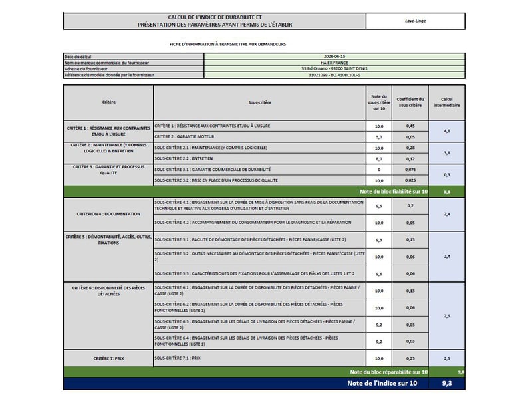Click the "Critère" column header
The width and height of the screenshot is (532, 399).
coord(108,102)
